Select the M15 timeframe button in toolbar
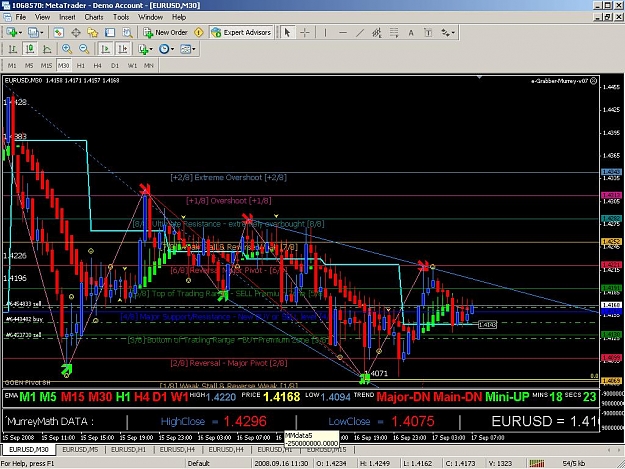This screenshot has height=469, width=625. coord(46,65)
